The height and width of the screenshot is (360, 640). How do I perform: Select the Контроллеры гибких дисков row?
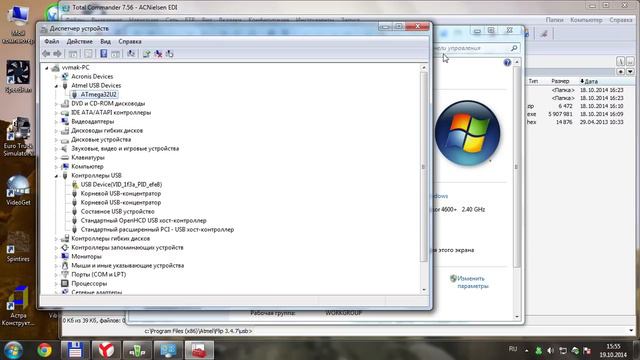110,238
